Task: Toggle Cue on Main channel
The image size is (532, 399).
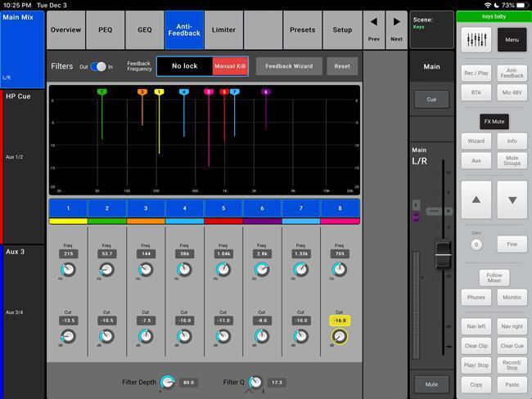Action: pyautogui.click(x=431, y=99)
